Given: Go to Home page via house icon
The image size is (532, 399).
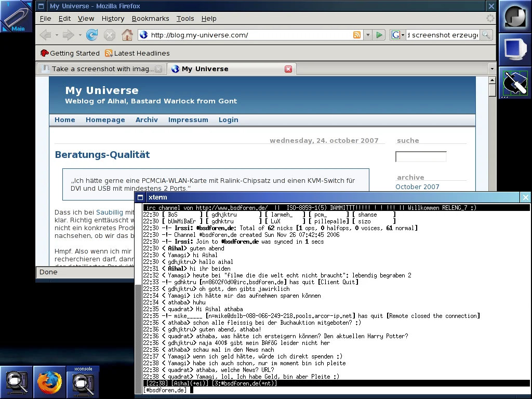Looking at the screenshot, I should click(x=127, y=35).
